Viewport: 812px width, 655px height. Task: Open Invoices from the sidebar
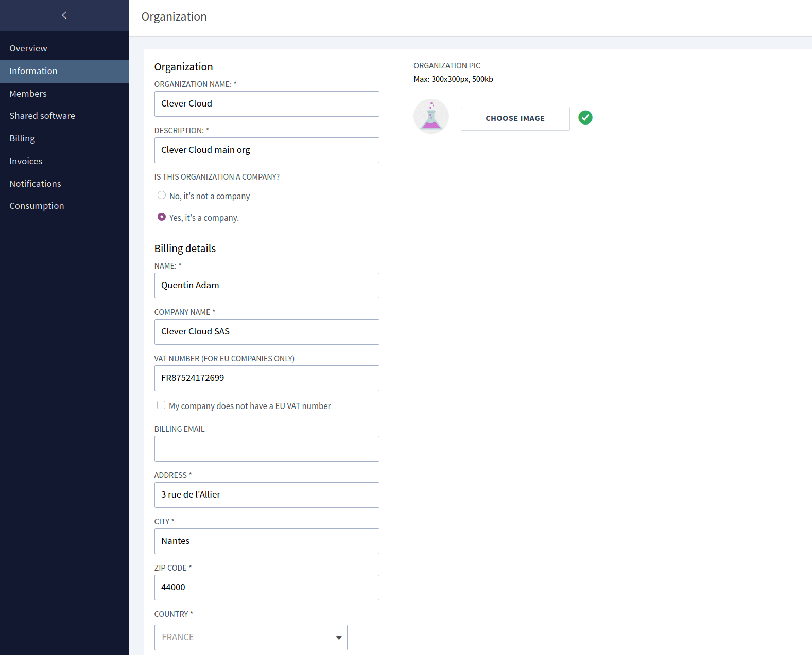(26, 161)
